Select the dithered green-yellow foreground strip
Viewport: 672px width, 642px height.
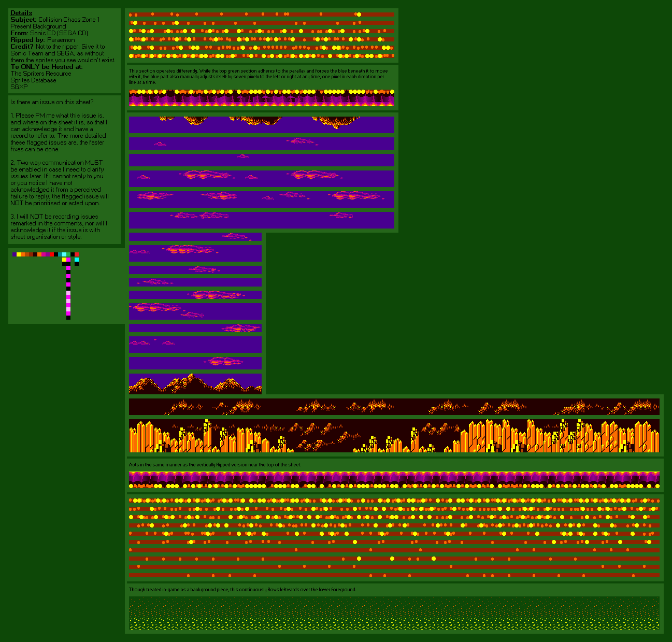tap(394, 613)
